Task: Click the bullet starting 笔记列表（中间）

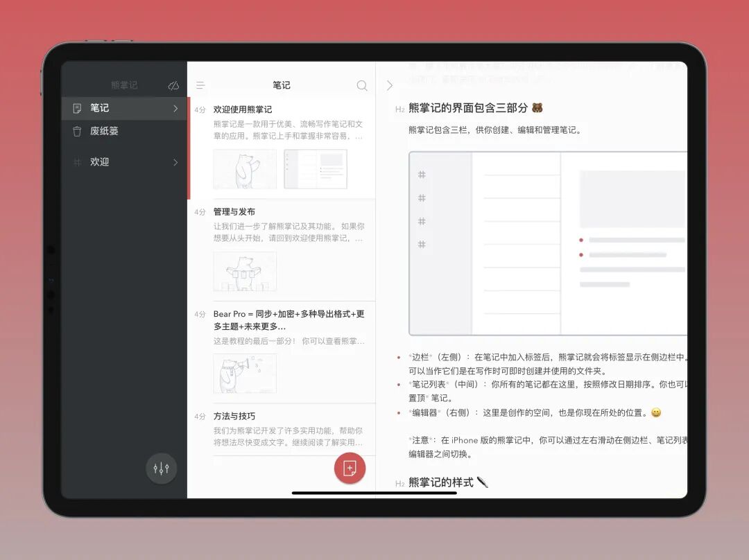Action: point(548,391)
